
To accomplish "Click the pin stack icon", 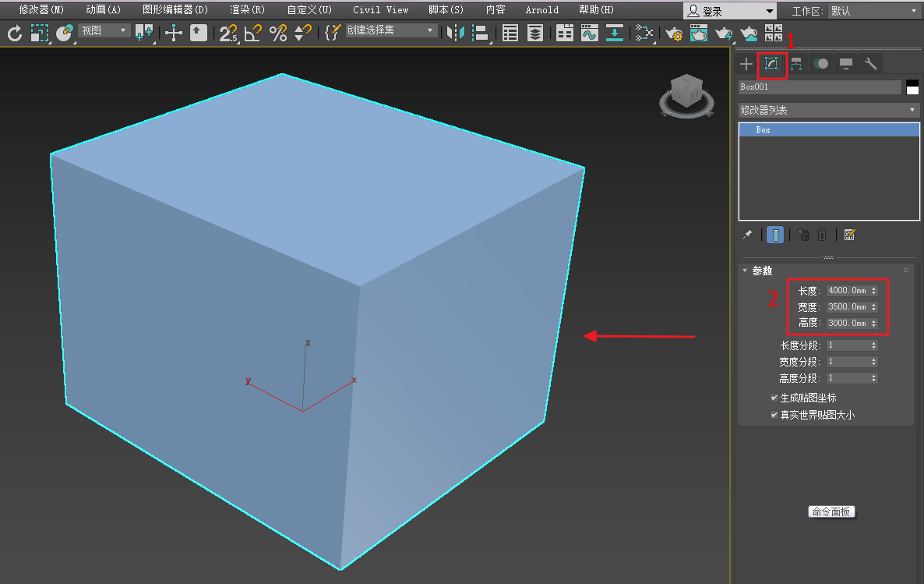I will 747,235.
